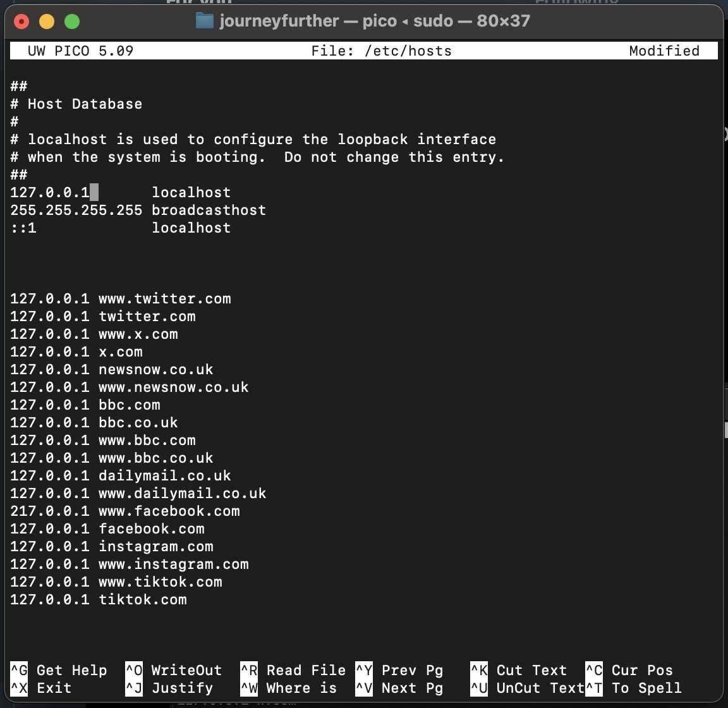Click the www.bbc.co.uk entry
This screenshot has height=708, width=728.
tap(111, 458)
